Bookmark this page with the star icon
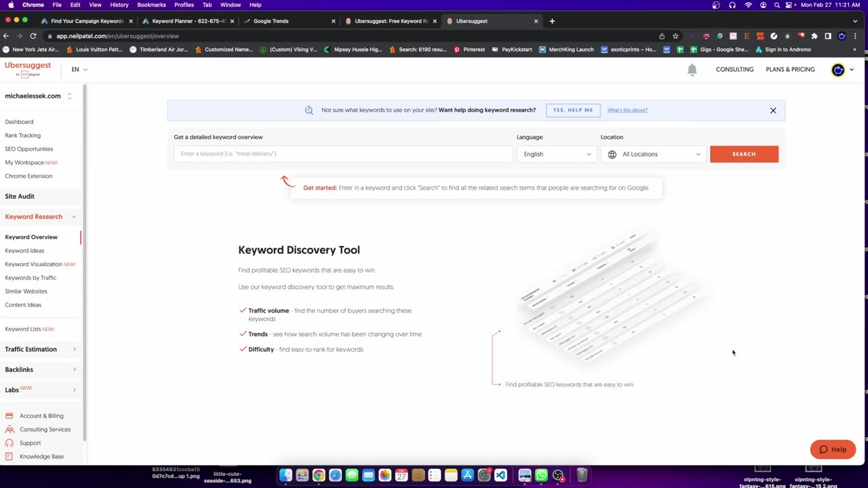The width and height of the screenshot is (868, 488). point(675,36)
